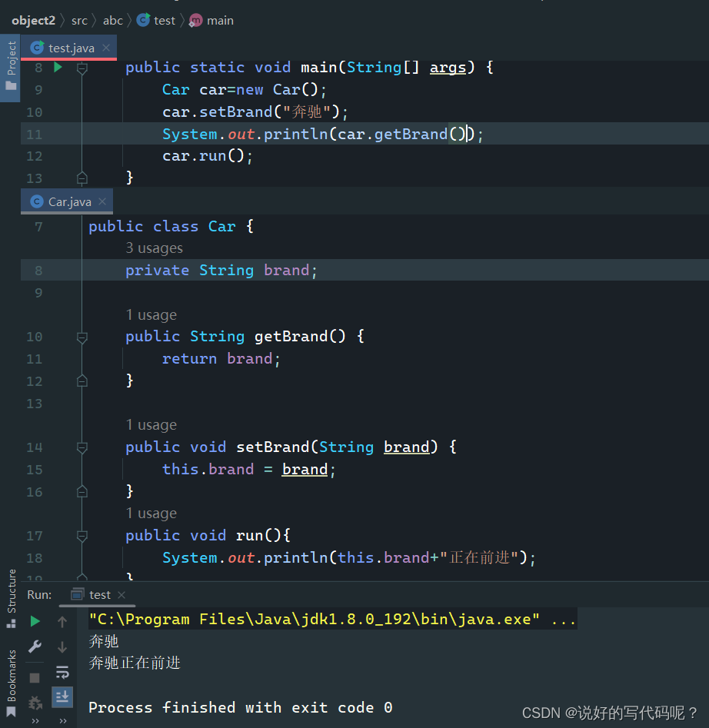
Task: Click the '1 usage' hint above run()
Action: (x=151, y=513)
